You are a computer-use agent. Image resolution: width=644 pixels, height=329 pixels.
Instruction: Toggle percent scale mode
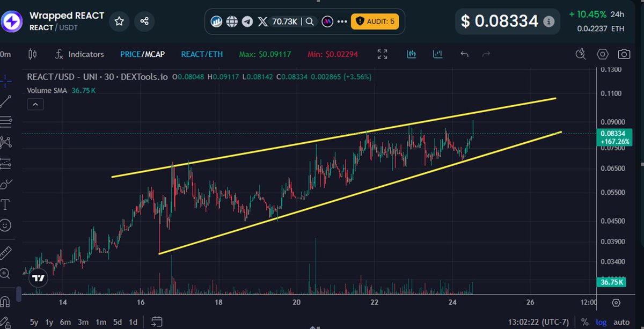tap(584, 322)
